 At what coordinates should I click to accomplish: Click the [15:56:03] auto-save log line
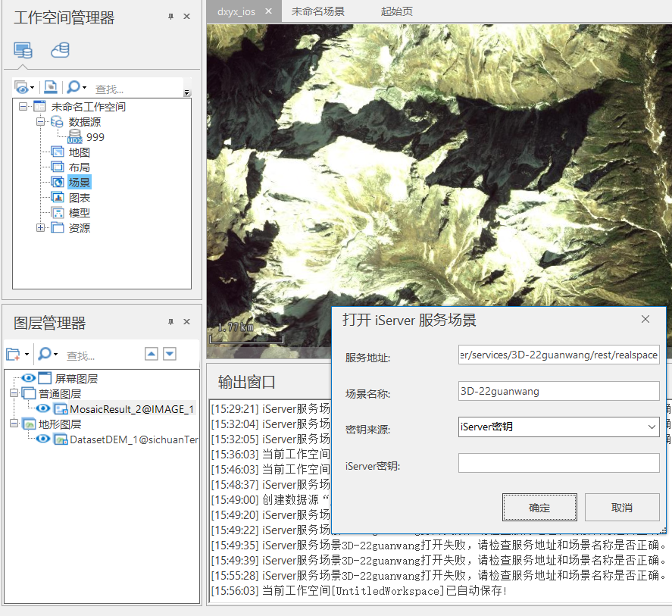point(359,591)
